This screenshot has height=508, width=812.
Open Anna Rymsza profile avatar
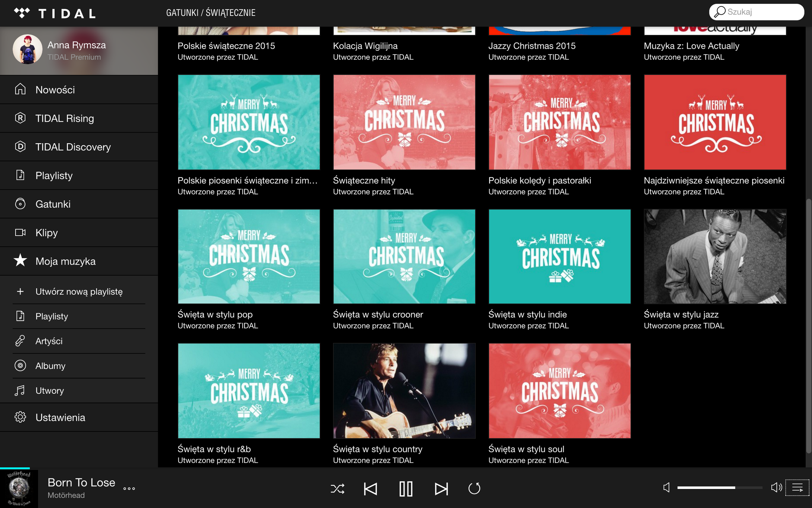tap(27, 49)
